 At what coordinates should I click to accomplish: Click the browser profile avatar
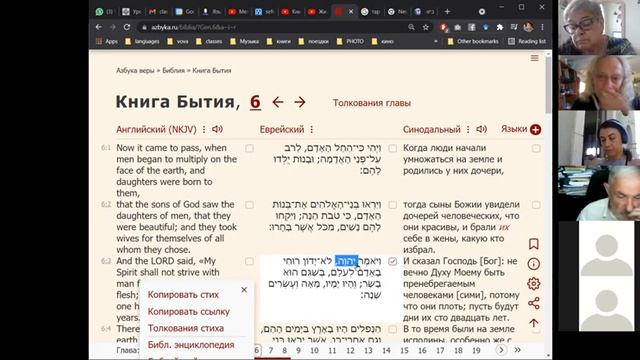[528, 27]
